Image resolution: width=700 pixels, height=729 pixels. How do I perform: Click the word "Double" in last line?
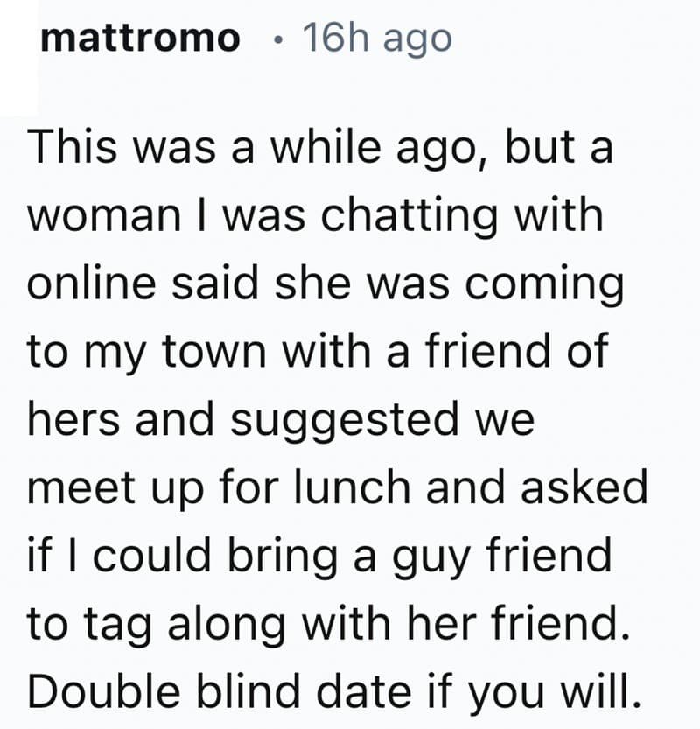(x=104, y=691)
